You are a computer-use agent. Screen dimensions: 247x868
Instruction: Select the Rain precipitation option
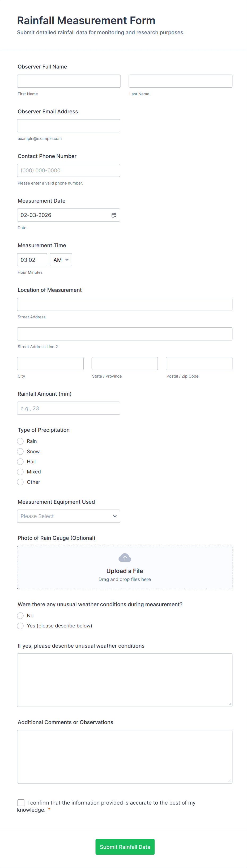pyautogui.click(x=20, y=441)
